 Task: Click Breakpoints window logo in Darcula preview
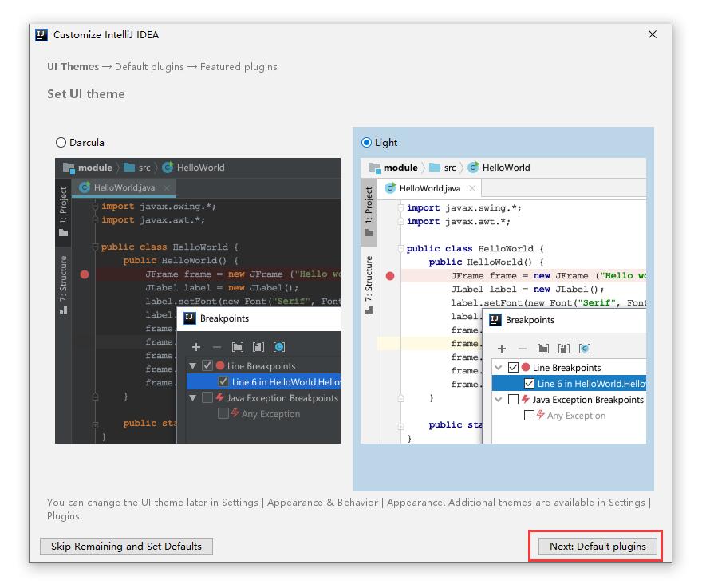pyautogui.click(x=190, y=318)
